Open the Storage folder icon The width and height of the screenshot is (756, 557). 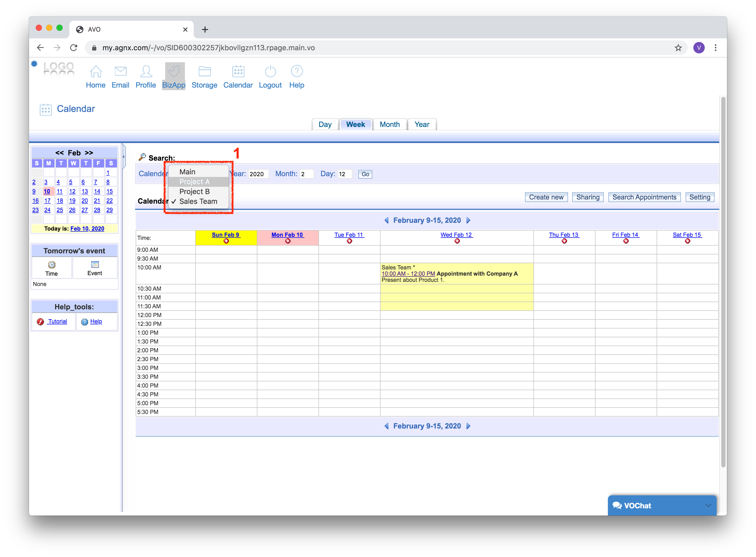(204, 72)
